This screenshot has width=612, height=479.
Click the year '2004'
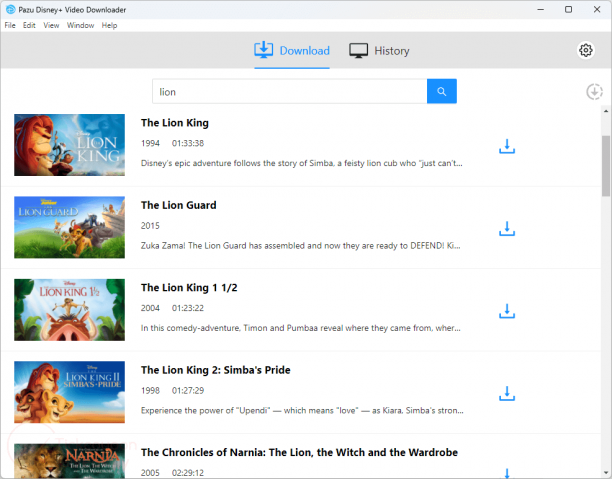150,308
